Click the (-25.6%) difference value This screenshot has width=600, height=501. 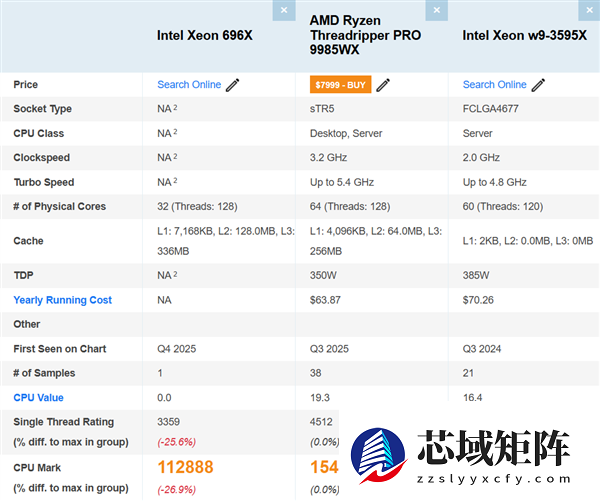pyautogui.click(x=176, y=442)
